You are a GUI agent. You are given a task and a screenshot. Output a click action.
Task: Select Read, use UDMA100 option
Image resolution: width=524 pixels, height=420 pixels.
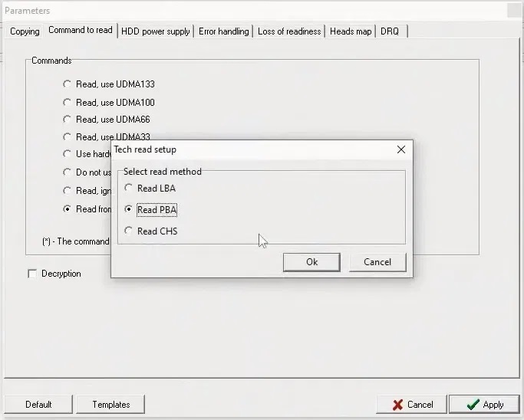(68, 103)
